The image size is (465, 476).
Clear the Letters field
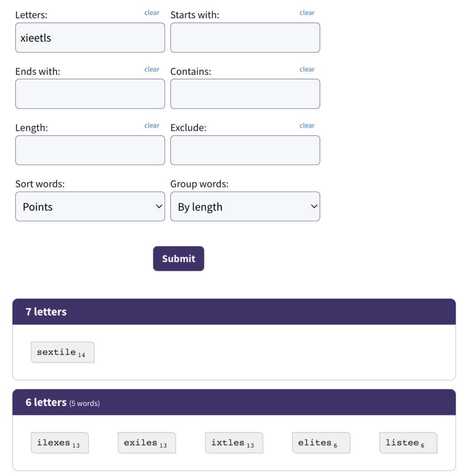152,13
